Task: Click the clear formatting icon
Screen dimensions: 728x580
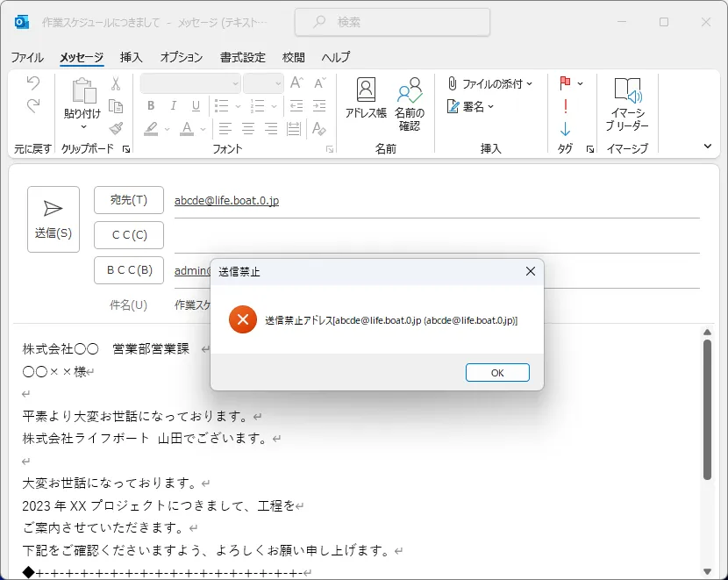Action: coord(319,129)
